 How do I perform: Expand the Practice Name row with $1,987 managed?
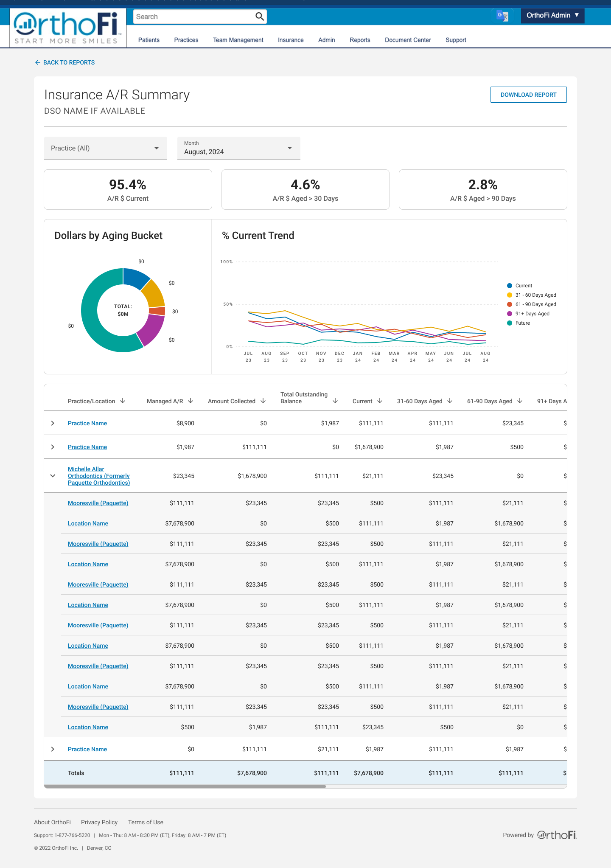(x=53, y=447)
